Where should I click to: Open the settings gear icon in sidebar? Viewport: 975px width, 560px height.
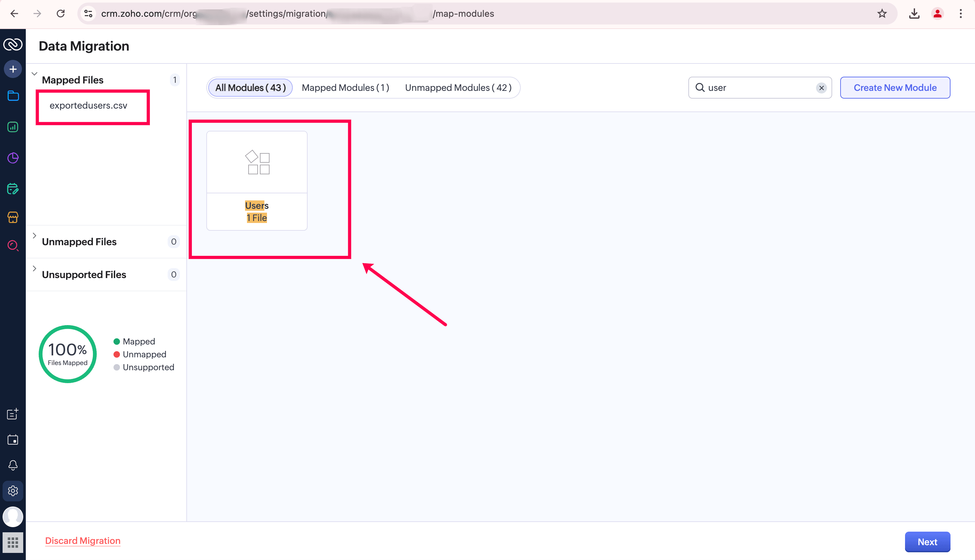(x=13, y=491)
